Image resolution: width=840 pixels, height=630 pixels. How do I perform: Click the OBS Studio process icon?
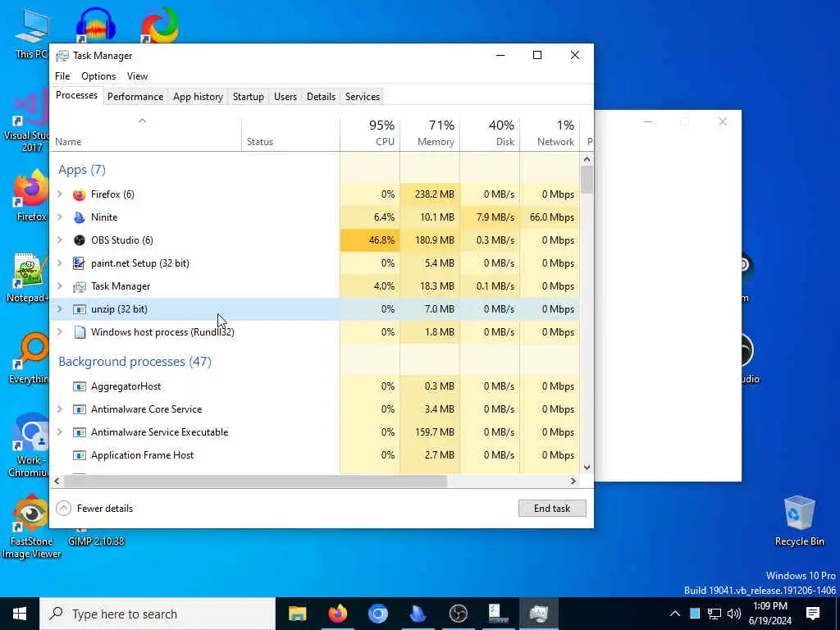pyautogui.click(x=80, y=240)
